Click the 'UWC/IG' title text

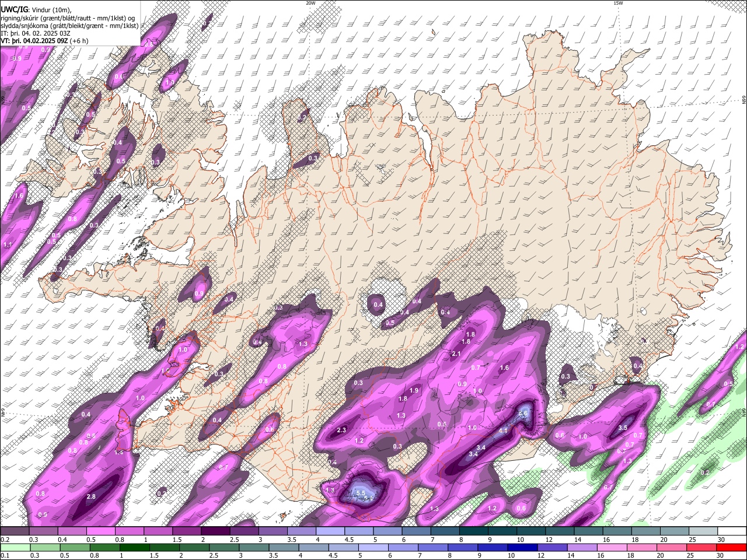[x=13, y=10]
